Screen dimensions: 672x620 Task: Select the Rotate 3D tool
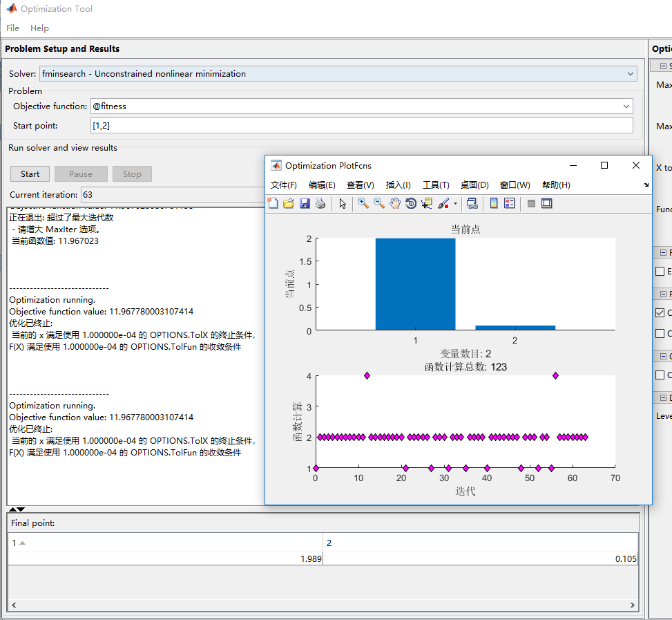pos(410,203)
